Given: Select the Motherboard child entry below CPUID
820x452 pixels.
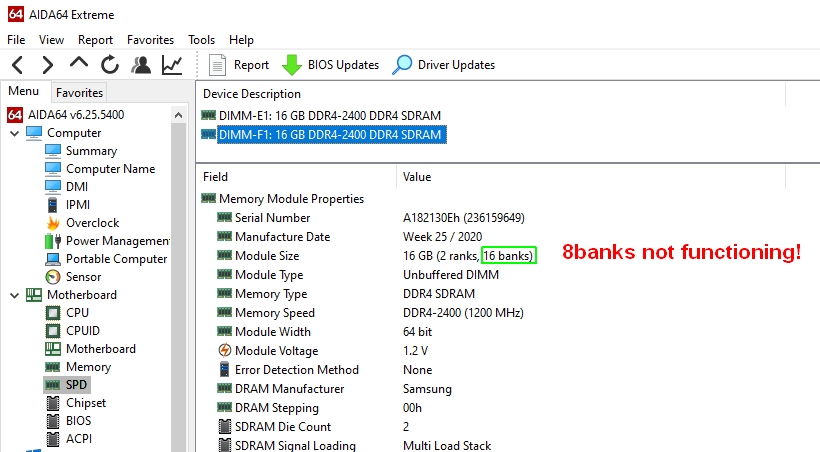Looking at the screenshot, I should click(100, 349).
